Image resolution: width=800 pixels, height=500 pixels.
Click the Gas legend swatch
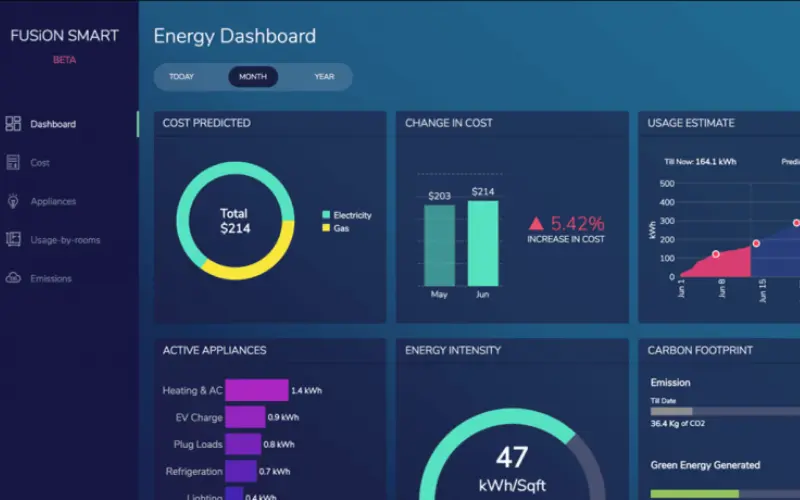[x=326, y=228]
